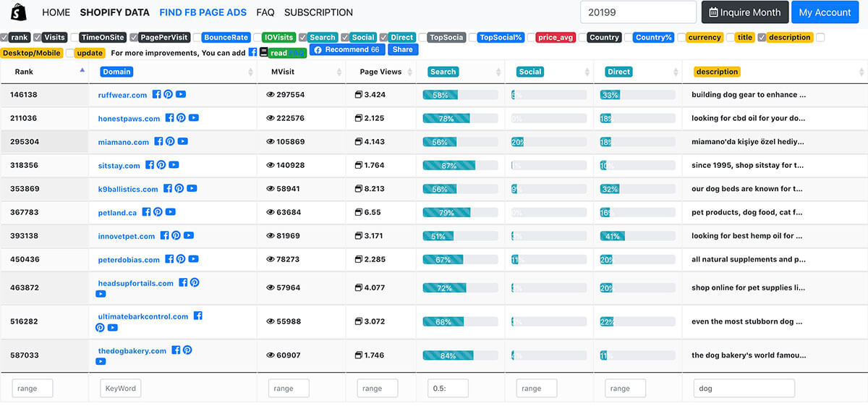
Task: Enable the TimeOnSite column checkbox
Action: 75,37
